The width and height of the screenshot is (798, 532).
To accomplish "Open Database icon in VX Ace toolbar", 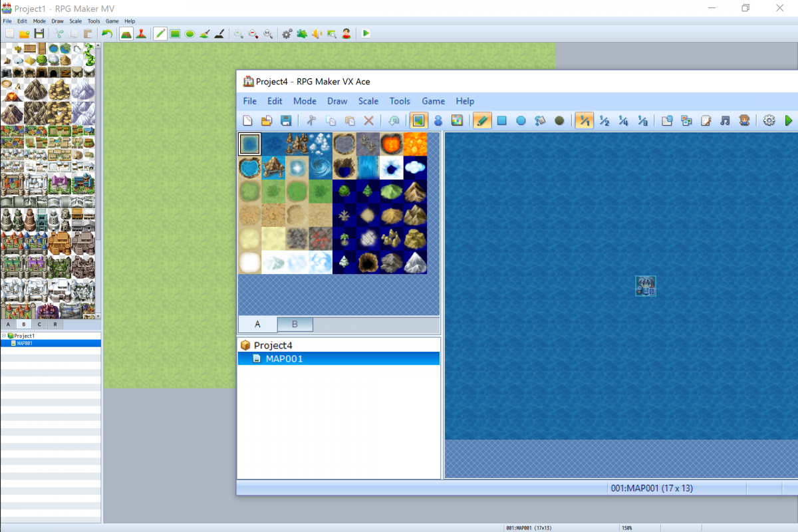I will 668,120.
